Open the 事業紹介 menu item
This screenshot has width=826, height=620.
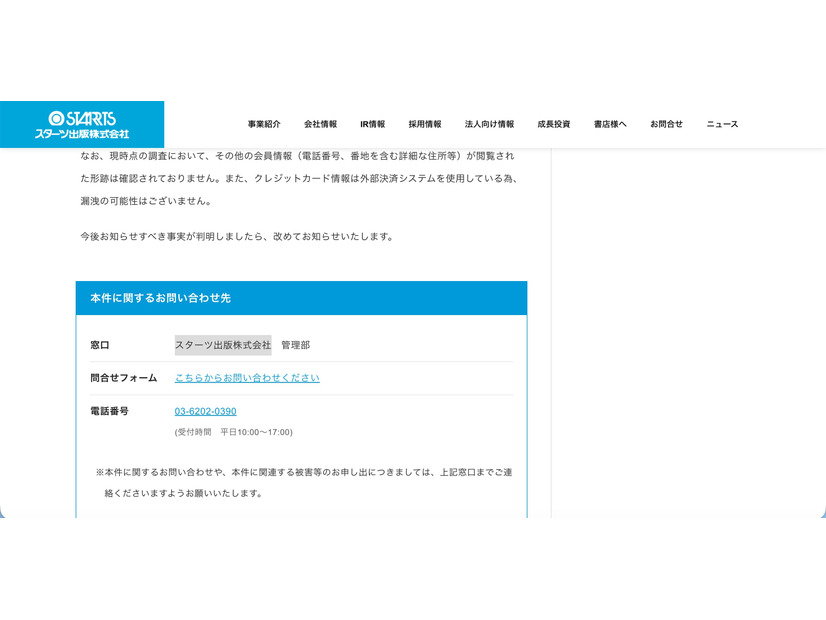[264, 124]
